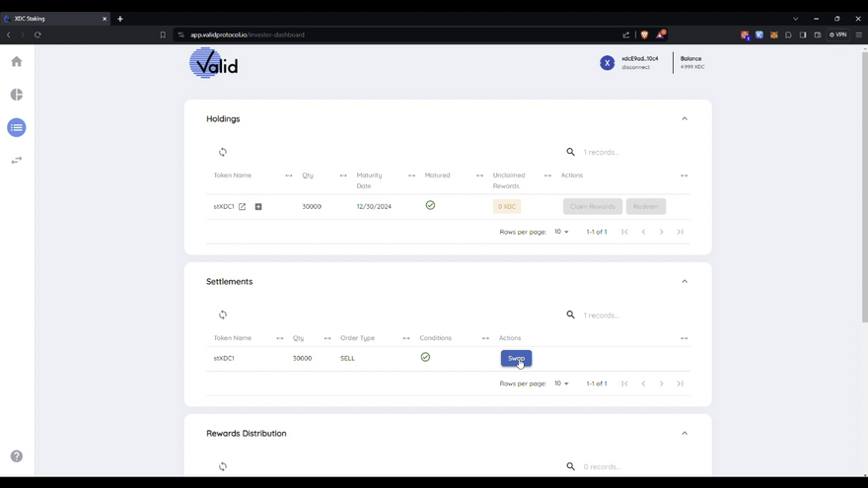Collapse the Holdings section
The image size is (868, 488).
coord(685,118)
